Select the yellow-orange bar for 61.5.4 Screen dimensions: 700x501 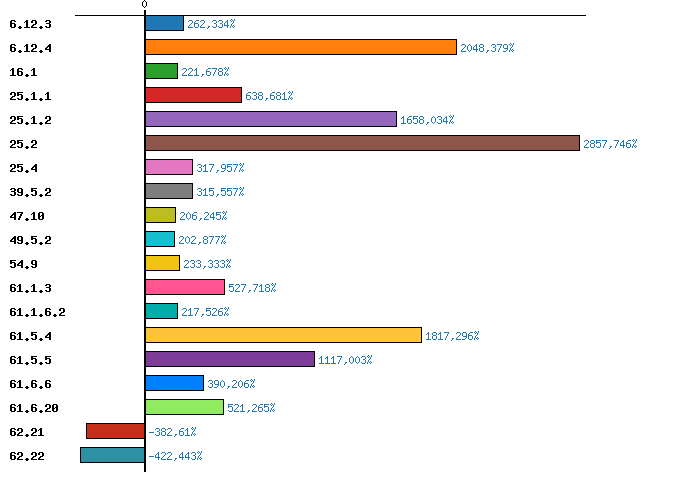tap(283, 335)
